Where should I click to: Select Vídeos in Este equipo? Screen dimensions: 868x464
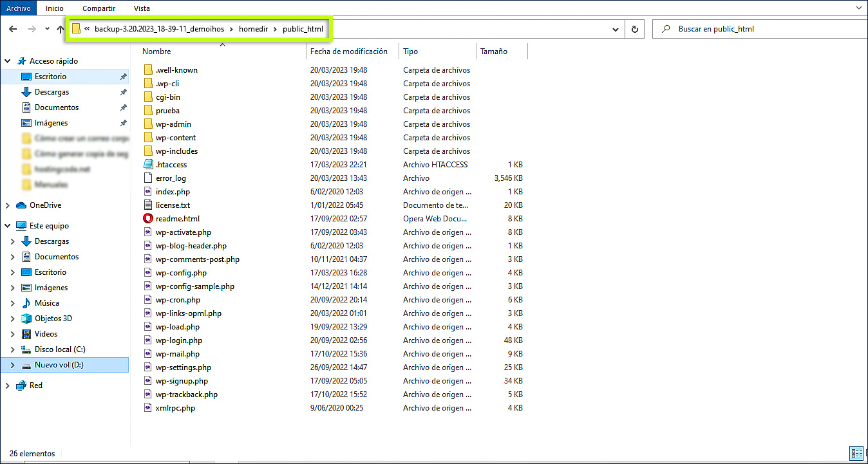tap(46, 334)
